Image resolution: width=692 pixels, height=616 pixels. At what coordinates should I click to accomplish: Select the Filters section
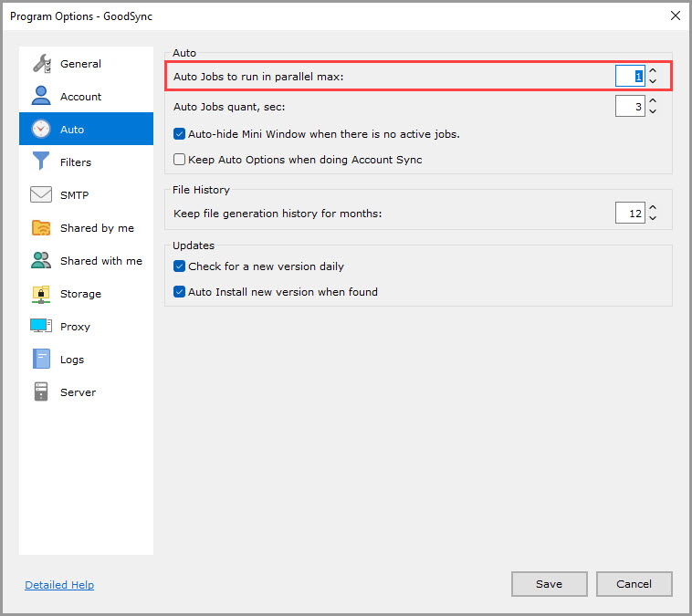pyautogui.click(x=86, y=162)
